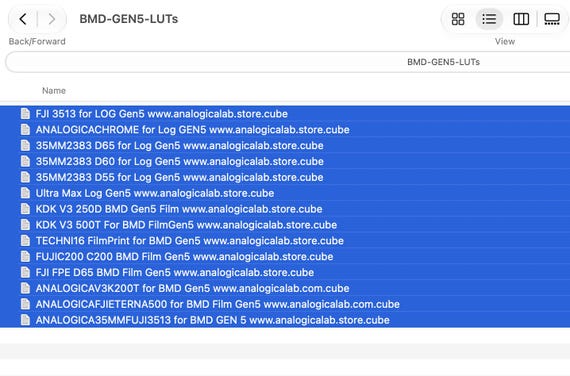Click document icon of KDK V3 250D file
Viewport: 570px width, 376px height.
(25, 209)
